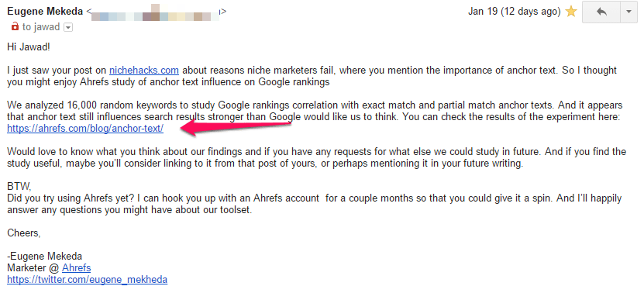
Task: Click the blurred sender email address
Action: pyautogui.click(x=156, y=13)
